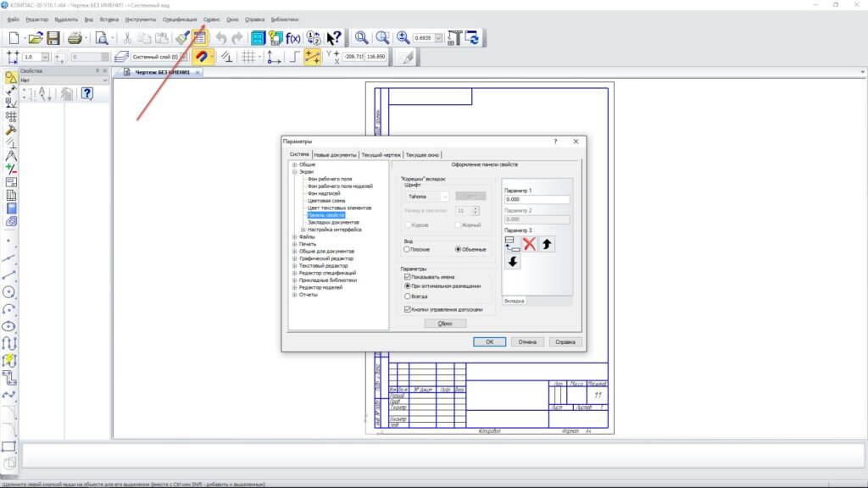This screenshot has height=488, width=868.
Task: Click the Справка button in dialog
Action: tap(565, 342)
